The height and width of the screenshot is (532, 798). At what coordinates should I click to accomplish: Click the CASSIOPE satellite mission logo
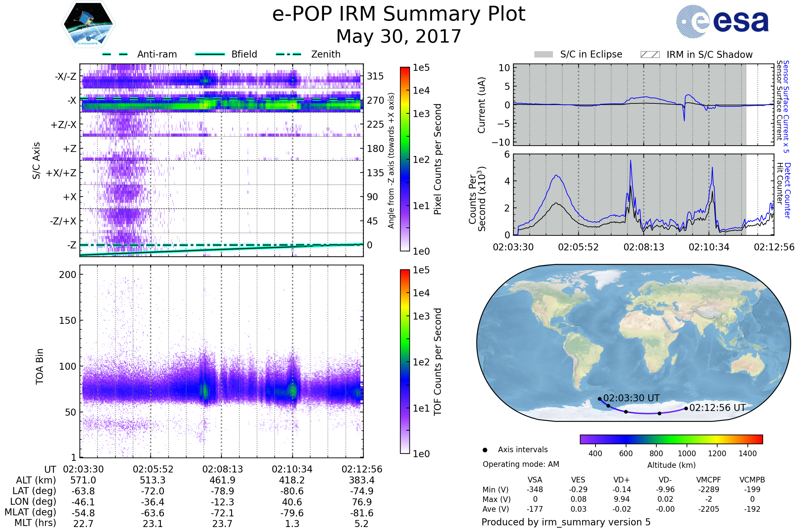coord(88,24)
